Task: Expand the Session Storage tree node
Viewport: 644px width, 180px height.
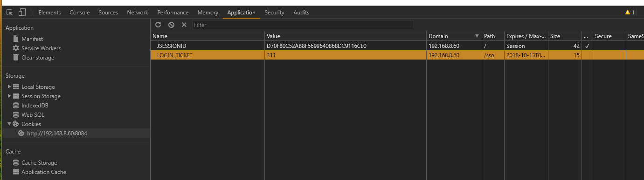Action: click(x=9, y=96)
